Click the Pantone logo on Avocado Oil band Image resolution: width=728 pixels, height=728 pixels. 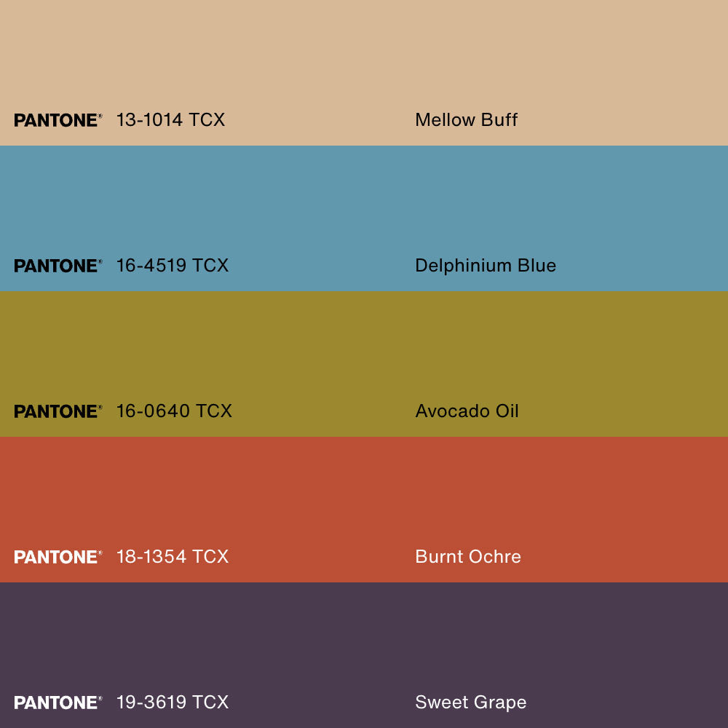(58, 411)
